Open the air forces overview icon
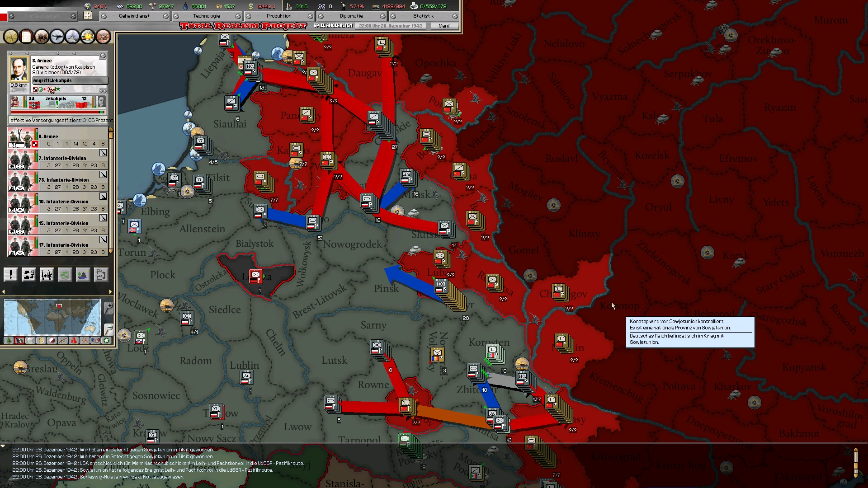The image size is (868, 488). coord(57,37)
